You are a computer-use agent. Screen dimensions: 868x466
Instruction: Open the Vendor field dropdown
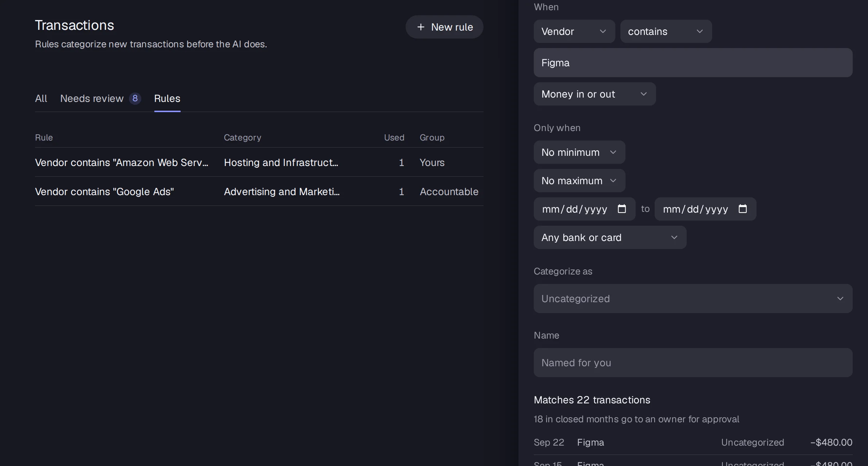574,31
